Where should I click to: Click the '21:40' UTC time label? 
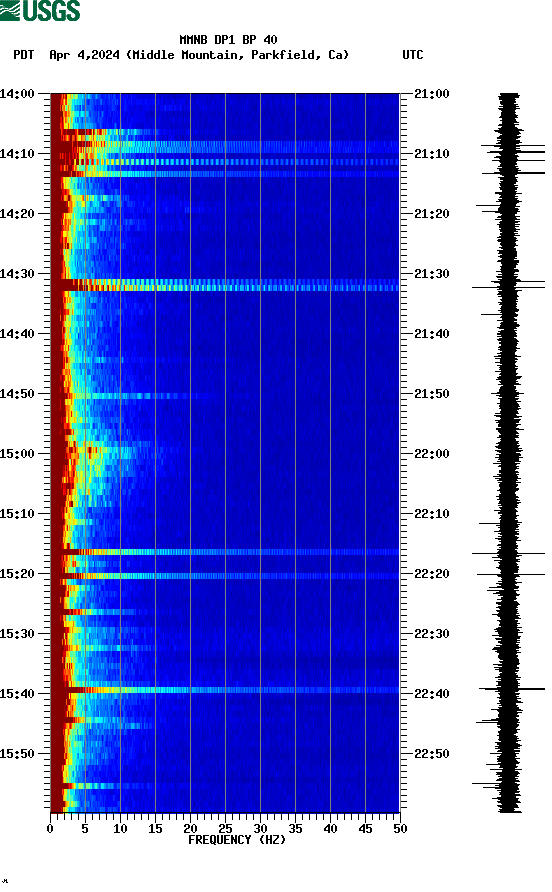coord(432,334)
